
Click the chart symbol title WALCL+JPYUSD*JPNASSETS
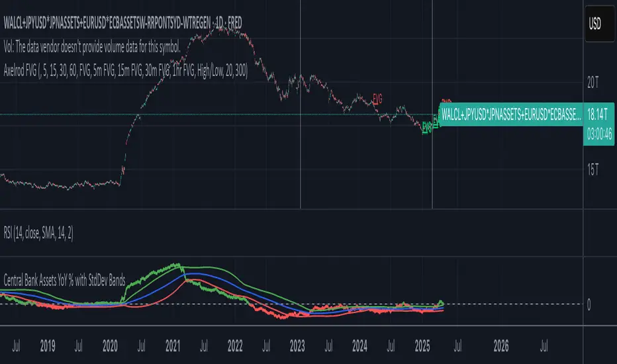click(x=122, y=23)
